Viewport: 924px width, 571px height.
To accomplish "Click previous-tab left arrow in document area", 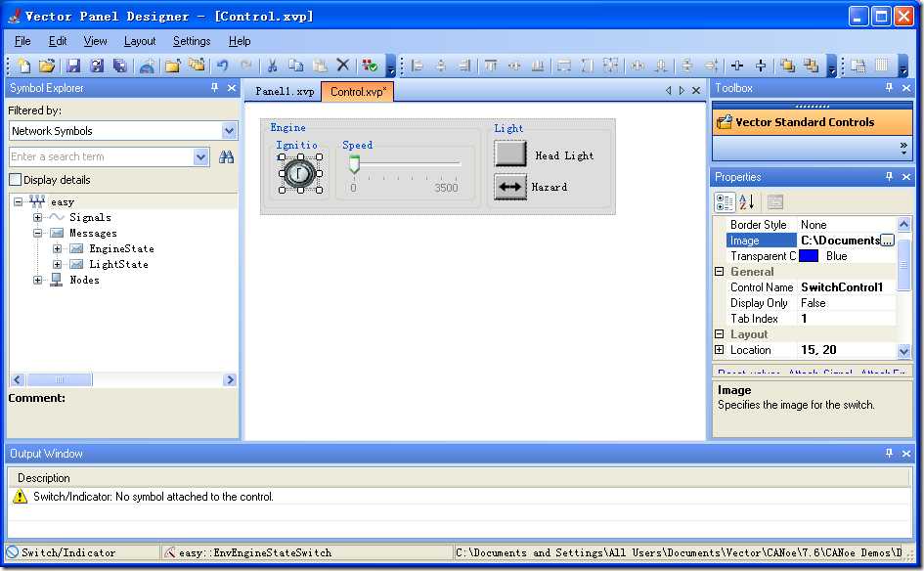I will pyautogui.click(x=668, y=91).
